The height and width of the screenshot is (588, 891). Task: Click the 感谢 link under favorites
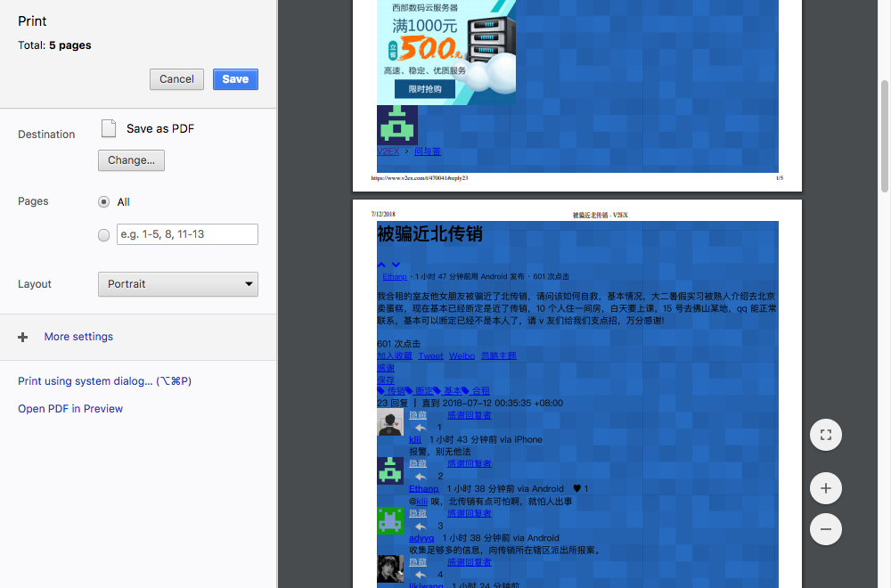click(386, 368)
